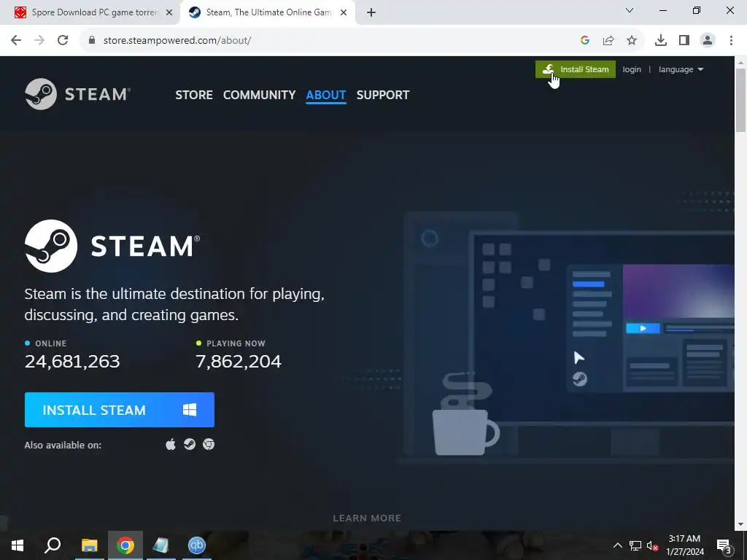The height and width of the screenshot is (560, 747).
Task: Click the muted volume tray icon
Action: pyautogui.click(x=653, y=545)
